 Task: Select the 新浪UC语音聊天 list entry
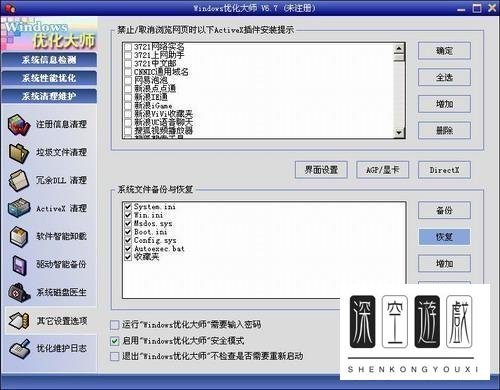pos(163,122)
